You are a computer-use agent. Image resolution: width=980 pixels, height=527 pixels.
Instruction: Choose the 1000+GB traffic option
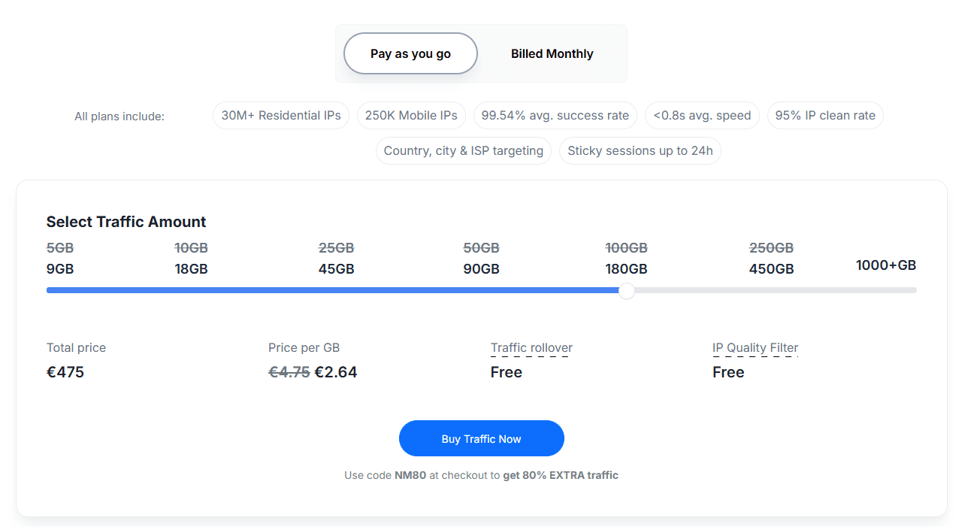point(886,265)
